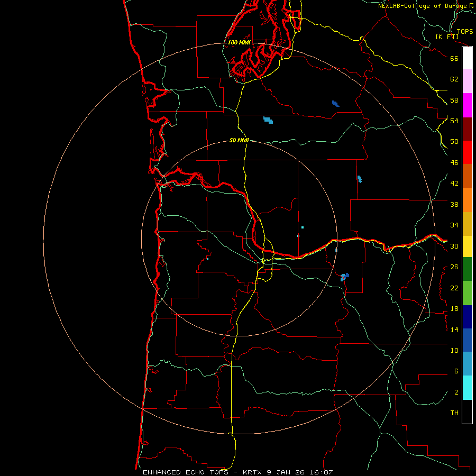Click the medium blue 10 kft legend swatch

click(467, 340)
